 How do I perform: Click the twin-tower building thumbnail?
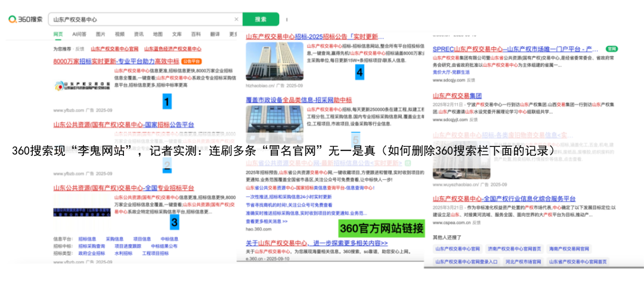tap(274, 61)
